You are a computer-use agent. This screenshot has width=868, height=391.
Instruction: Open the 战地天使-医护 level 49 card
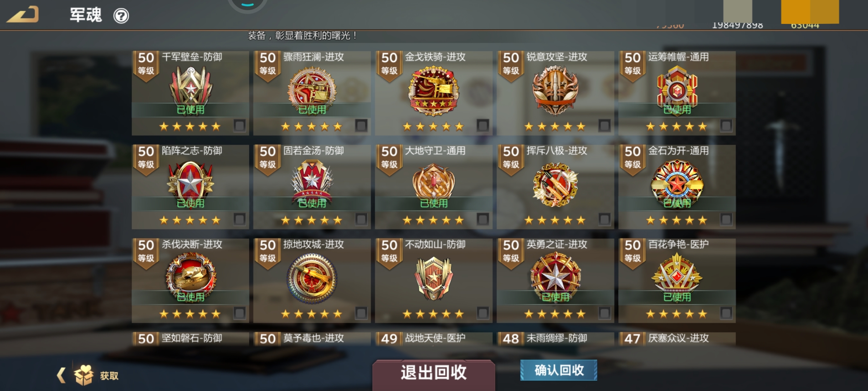pyautogui.click(x=434, y=339)
